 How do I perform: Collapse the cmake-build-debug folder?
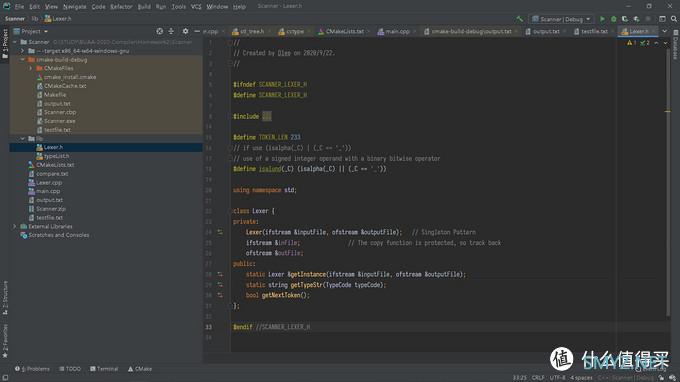(x=23, y=59)
